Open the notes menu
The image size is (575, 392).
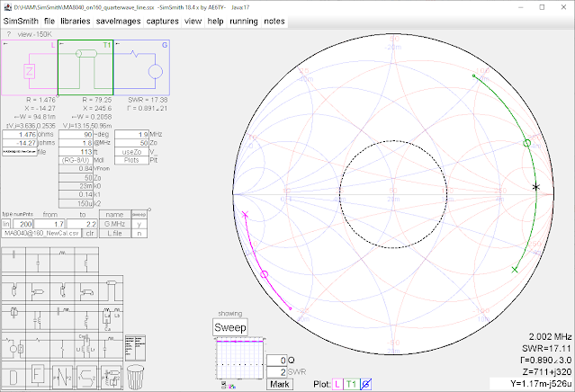click(274, 22)
